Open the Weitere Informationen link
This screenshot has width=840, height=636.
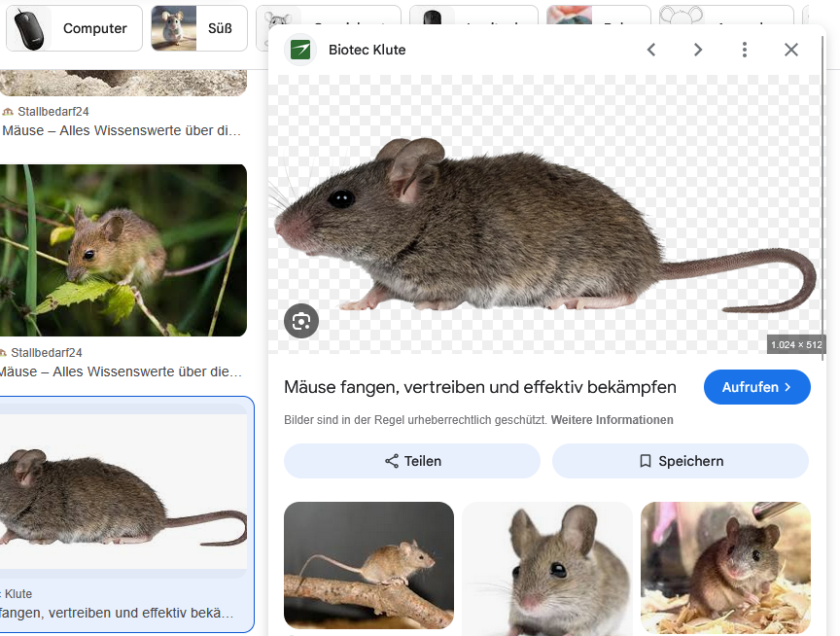click(612, 420)
